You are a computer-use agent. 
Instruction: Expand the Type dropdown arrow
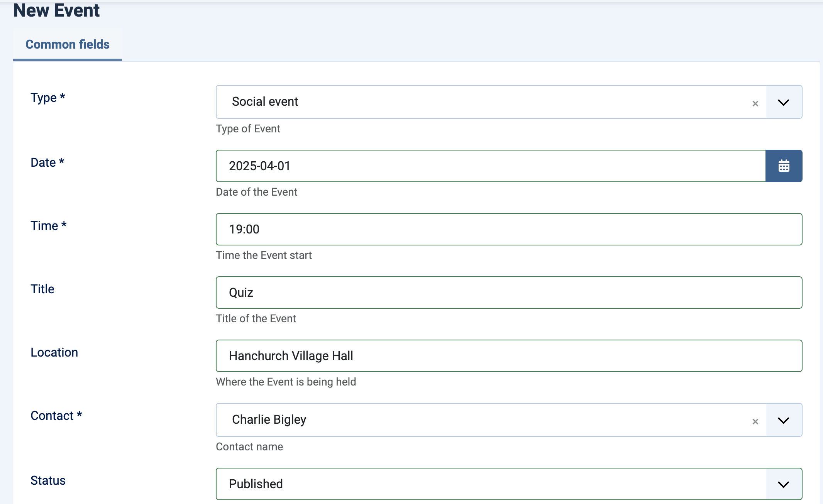pyautogui.click(x=784, y=102)
